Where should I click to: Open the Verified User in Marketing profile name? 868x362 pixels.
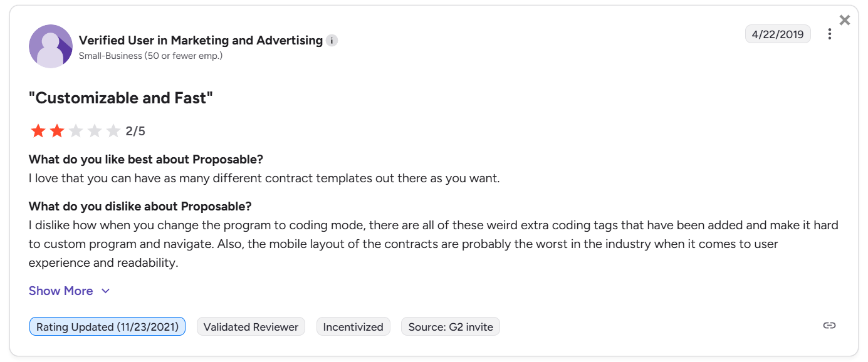coord(201,40)
